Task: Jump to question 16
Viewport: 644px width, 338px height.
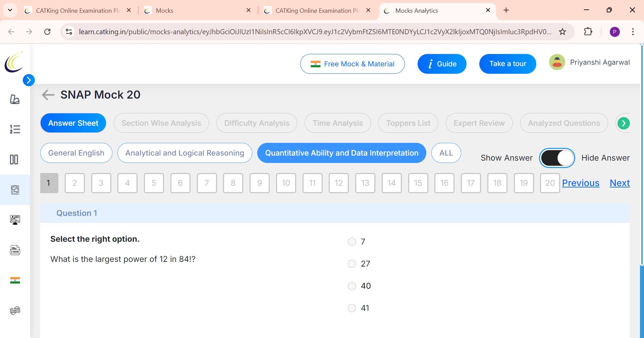Action: [444, 183]
